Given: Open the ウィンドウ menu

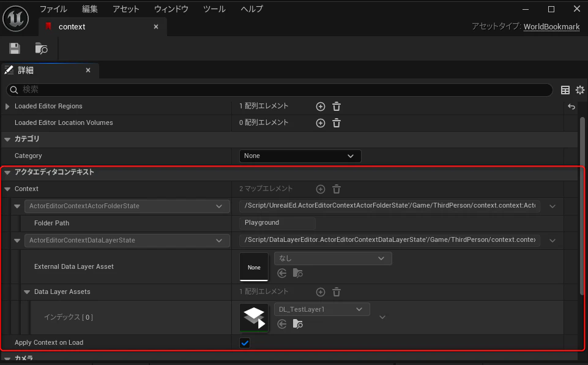Looking at the screenshot, I should point(171,9).
